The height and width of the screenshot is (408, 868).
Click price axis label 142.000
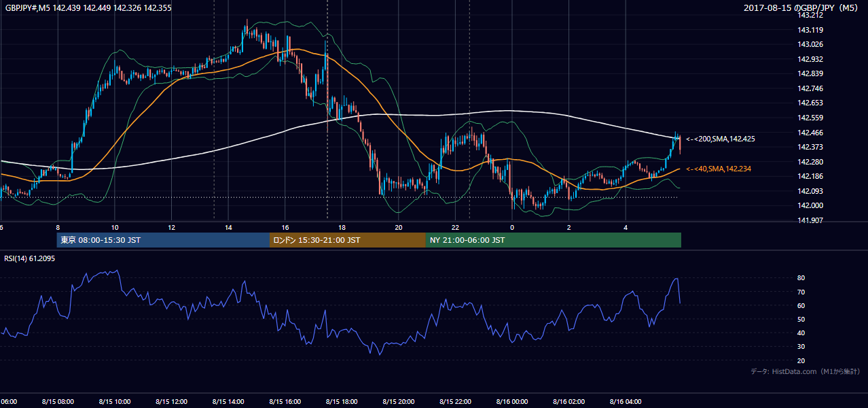[x=810, y=205]
